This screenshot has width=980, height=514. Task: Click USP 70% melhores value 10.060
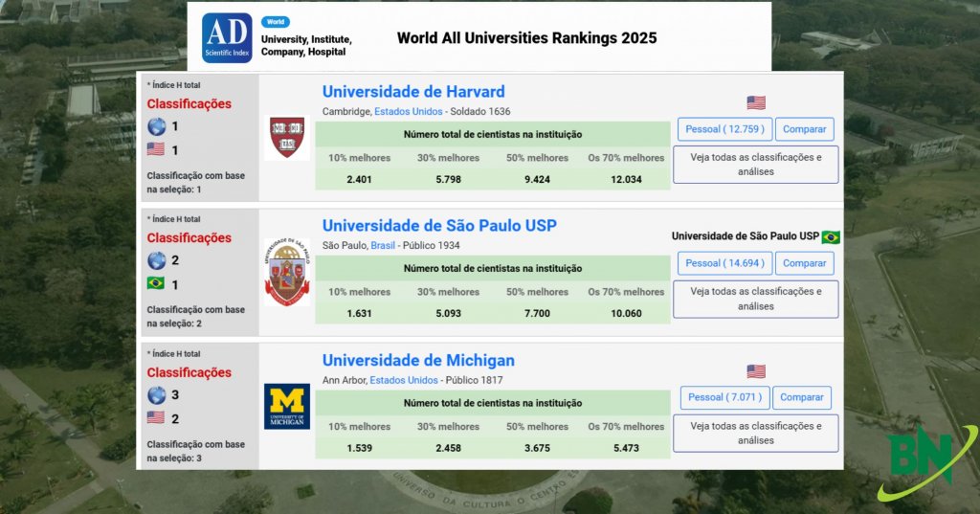pos(626,313)
